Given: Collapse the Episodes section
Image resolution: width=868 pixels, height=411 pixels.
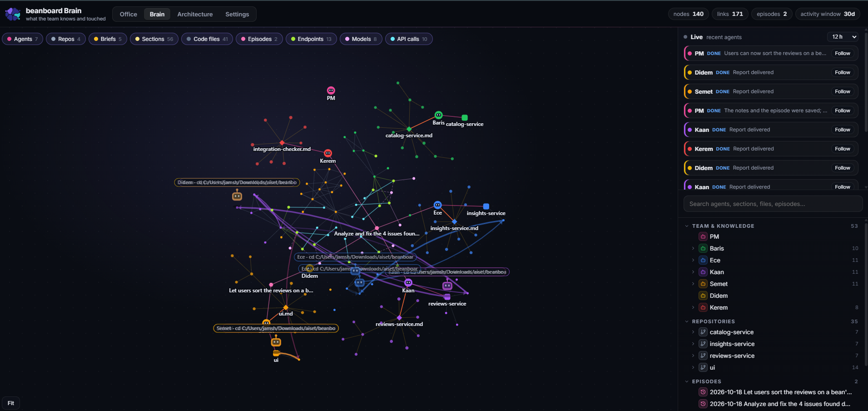Looking at the screenshot, I should pos(687,381).
